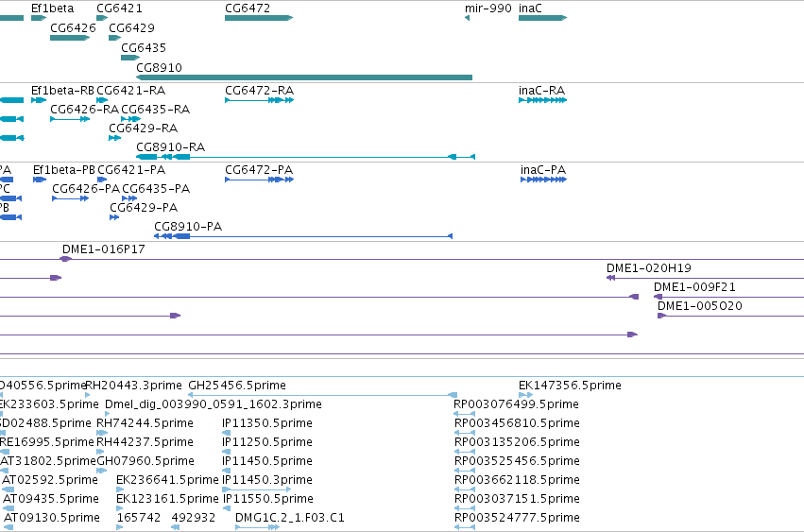Select the RP003662118.5prime EST label

[518, 480]
